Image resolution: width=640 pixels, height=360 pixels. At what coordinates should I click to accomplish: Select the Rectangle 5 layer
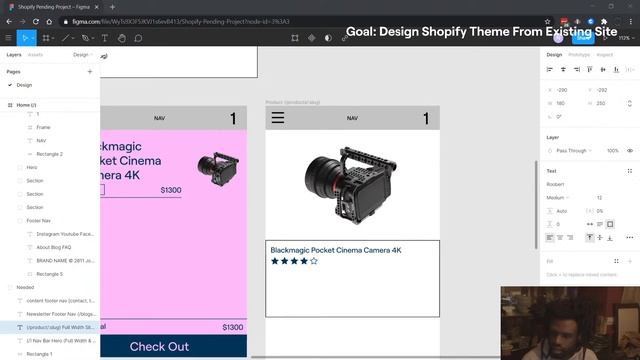(x=50, y=274)
